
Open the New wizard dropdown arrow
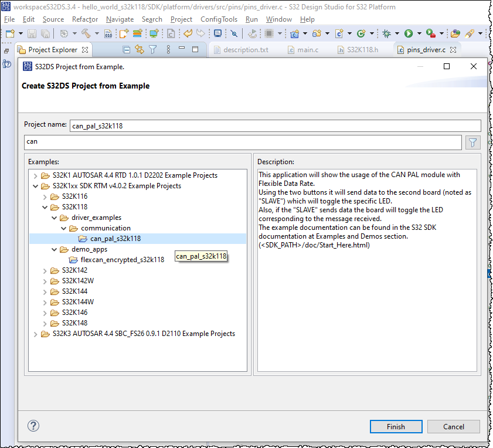coord(21,33)
